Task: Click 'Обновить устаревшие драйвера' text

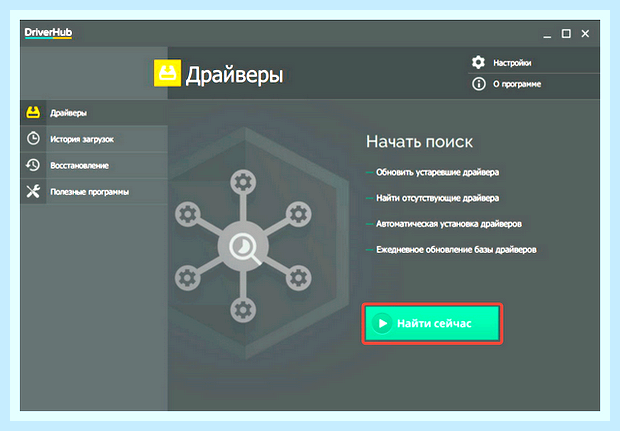Action: 437,172
